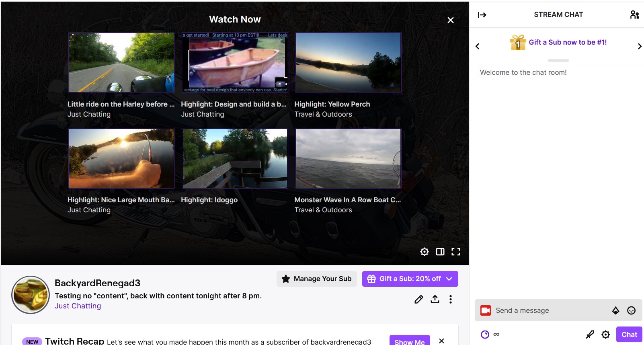Expand the Gift a Sub dropdown

449,279
